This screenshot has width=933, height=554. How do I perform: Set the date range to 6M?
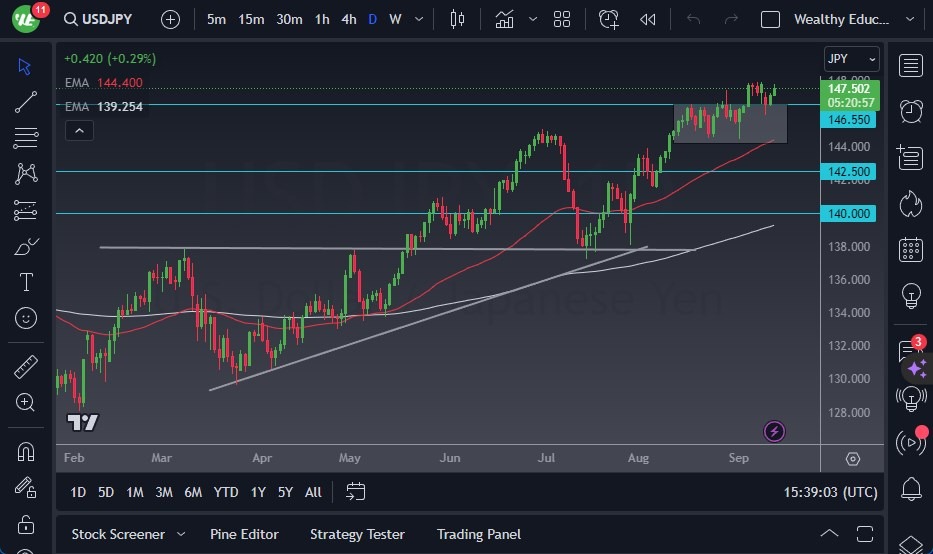click(x=193, y=491)
